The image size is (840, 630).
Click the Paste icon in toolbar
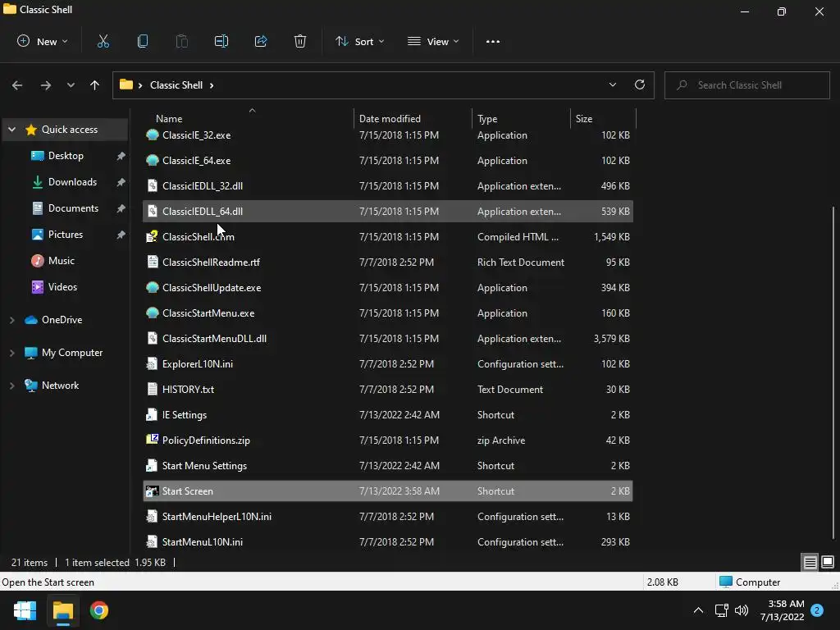point(181,41)
